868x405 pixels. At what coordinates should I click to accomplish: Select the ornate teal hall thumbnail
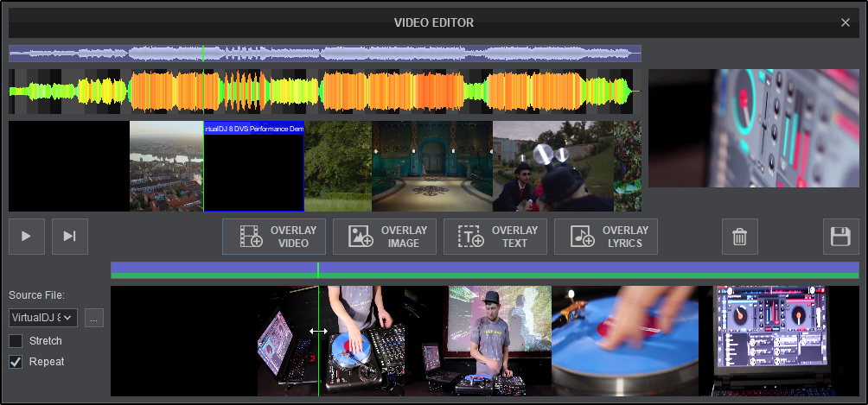click(x=431, y=166)
